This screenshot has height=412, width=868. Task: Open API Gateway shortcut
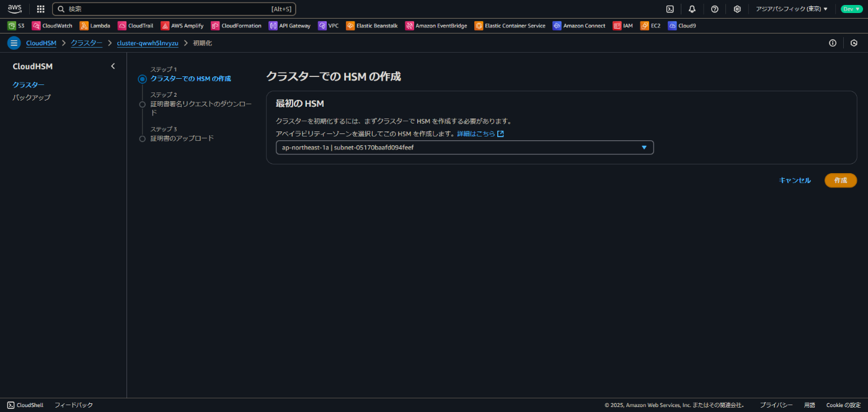click(290, 26)
